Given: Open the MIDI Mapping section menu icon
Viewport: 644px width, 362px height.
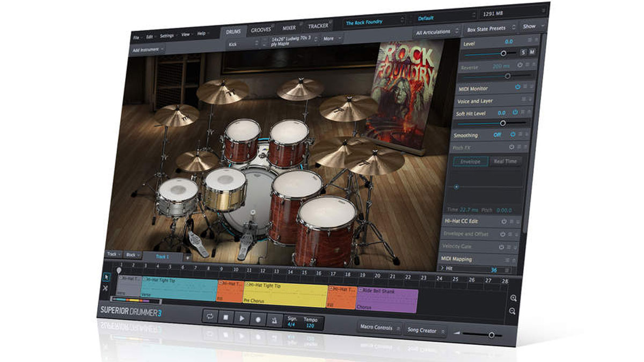Looking at the screenshot, I should tap(508, 259).
